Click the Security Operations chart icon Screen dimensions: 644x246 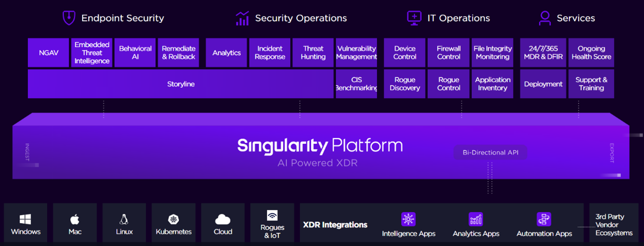[242, 18]
